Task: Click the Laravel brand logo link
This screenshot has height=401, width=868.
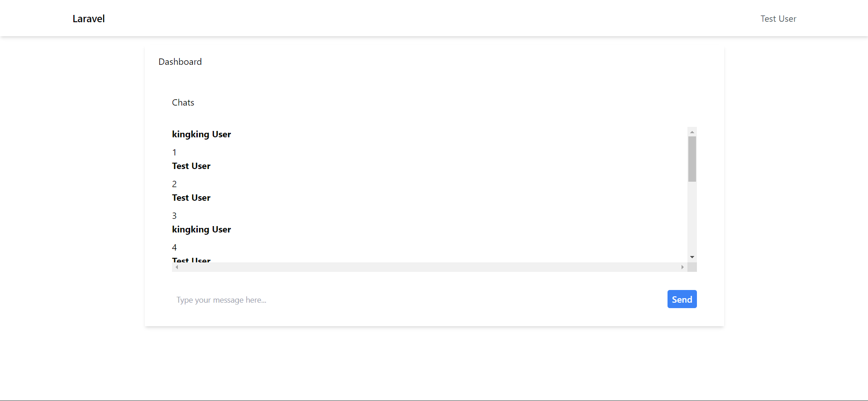Action: [89, 19]
